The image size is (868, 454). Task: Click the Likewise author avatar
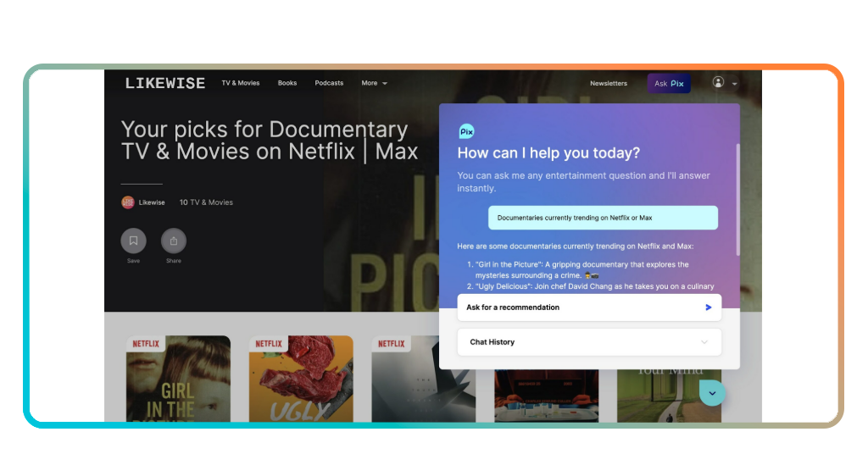pyautogui.click(x=128, y=202)
